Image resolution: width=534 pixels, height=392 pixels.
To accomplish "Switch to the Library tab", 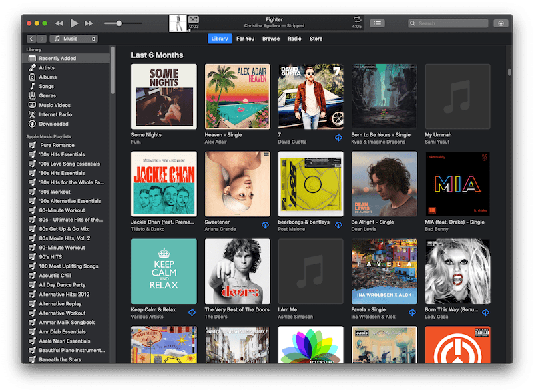I will click(220, 39).
